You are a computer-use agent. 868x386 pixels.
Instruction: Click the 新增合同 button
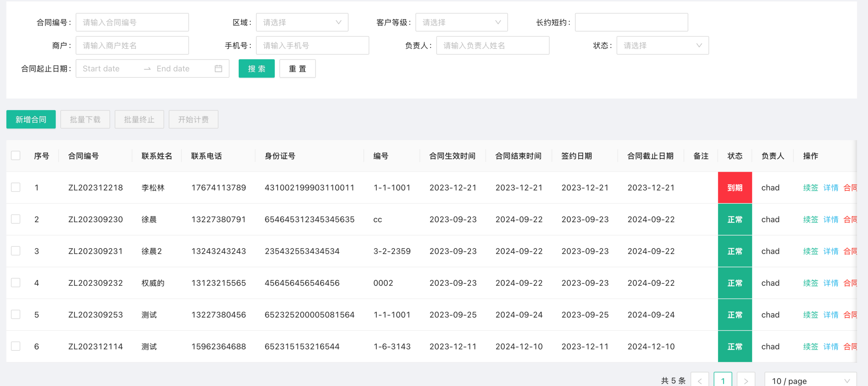[x=31, y=119]
